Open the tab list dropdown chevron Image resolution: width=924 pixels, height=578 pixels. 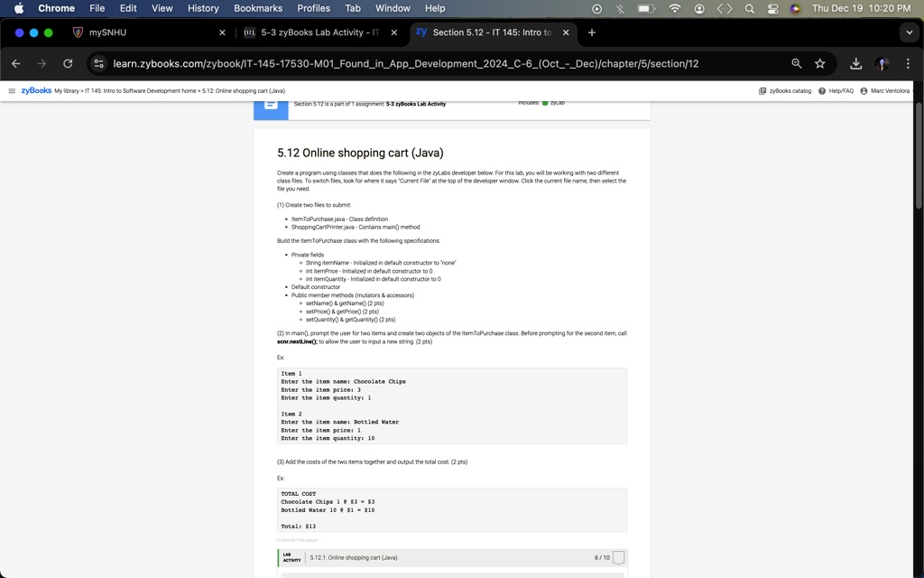coord(909,32)
